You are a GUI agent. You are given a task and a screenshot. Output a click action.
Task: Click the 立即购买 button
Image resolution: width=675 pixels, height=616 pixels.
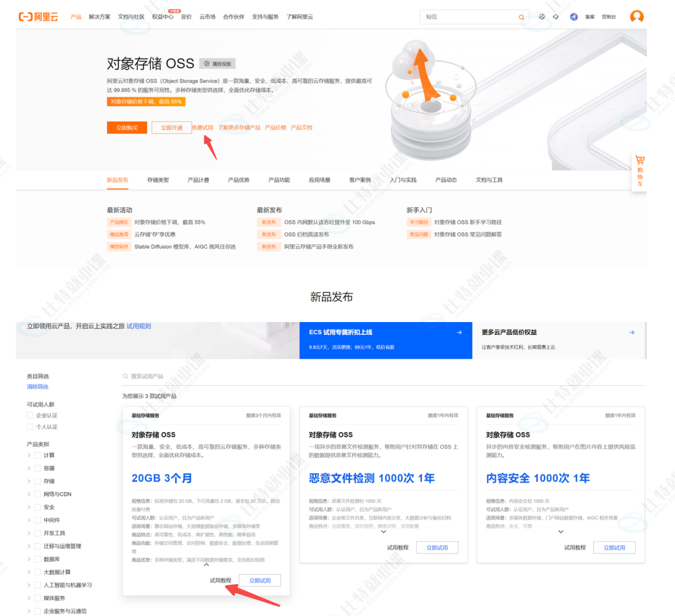[x=127, y=128]
